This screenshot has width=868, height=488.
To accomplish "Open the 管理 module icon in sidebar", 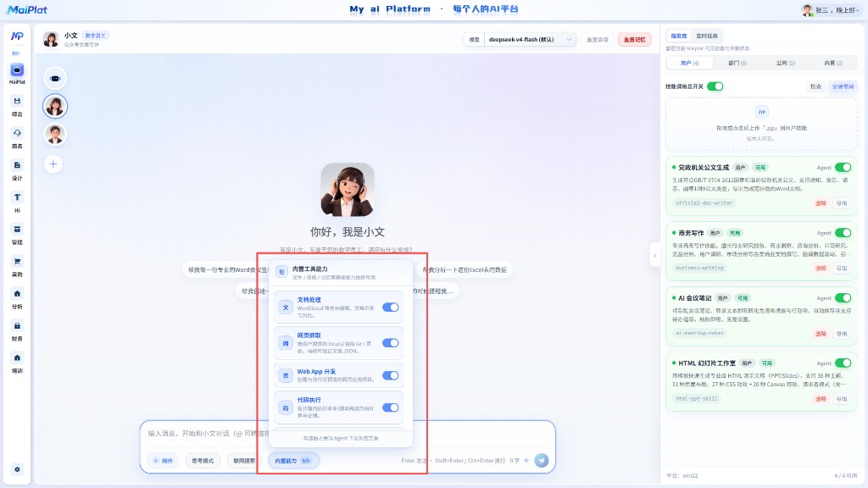I will [x=17, y=230].
